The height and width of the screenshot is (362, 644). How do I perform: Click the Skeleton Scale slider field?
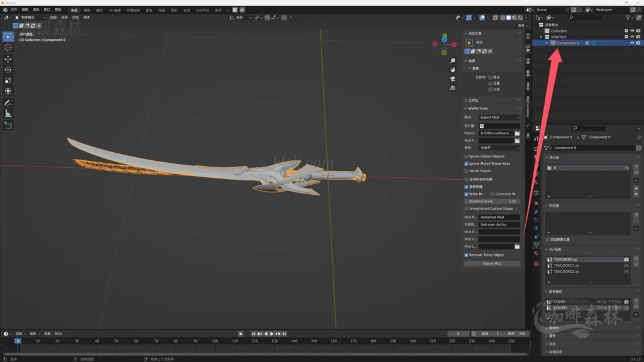pos(492,201)
